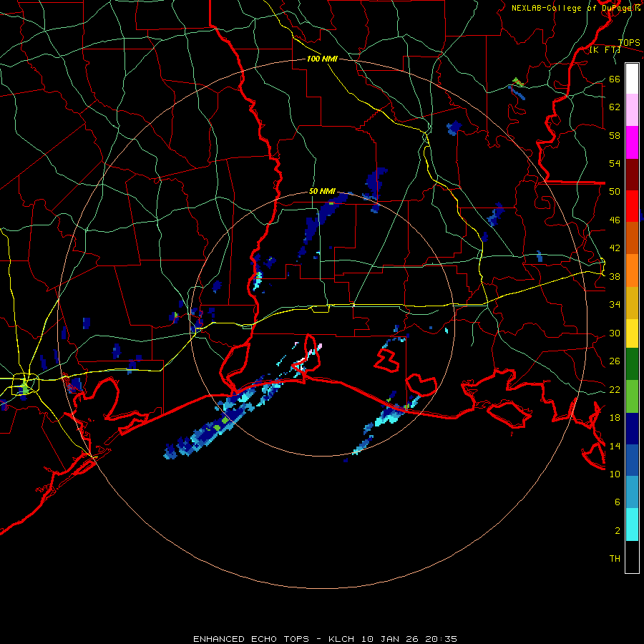
Task: Click the 2 legend value
Action: [x=618, y=531]
